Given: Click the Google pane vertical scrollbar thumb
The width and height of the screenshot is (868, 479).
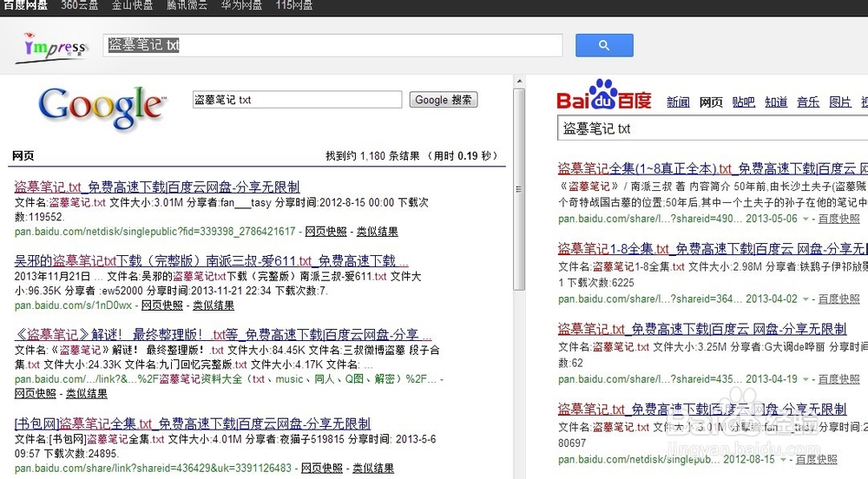Looking at the screenshot, I should 519,189.
